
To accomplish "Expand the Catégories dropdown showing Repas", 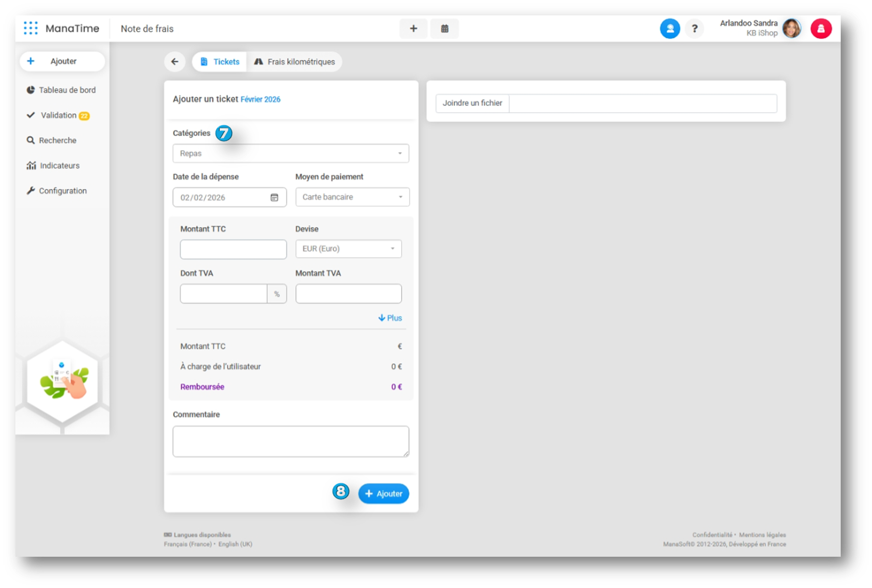I will tap(290, 153).
